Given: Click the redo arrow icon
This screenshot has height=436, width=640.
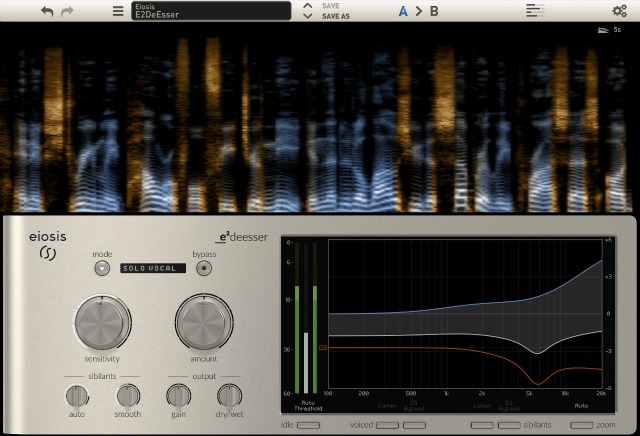Looking at the screenshot, I should 67,11.
